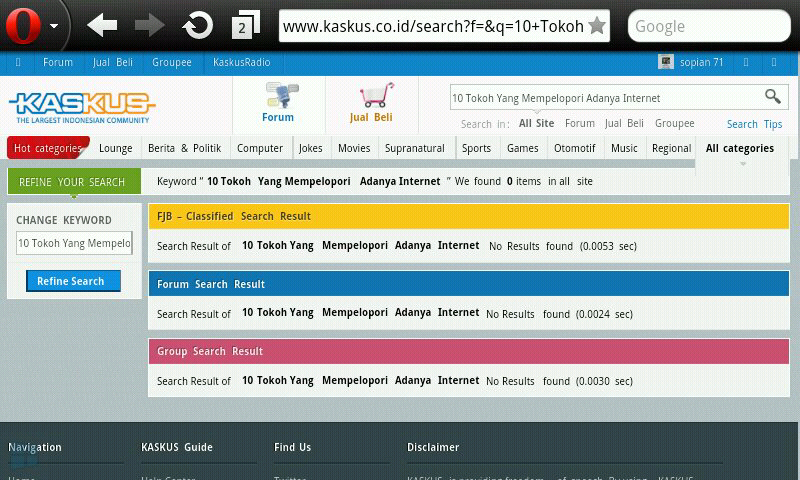Click the Change Keyword input field
This screenshot has height=480, width=800.
74,243
